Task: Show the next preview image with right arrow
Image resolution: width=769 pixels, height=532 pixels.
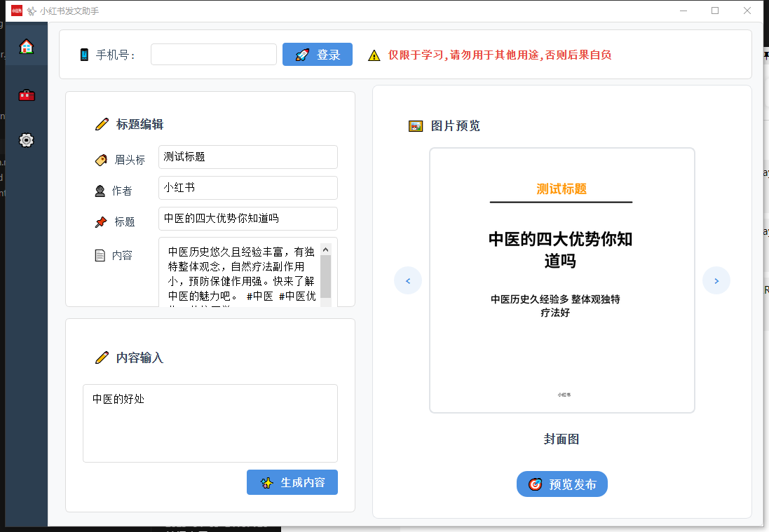Action: pyautogui.click(x=716, y=280)
